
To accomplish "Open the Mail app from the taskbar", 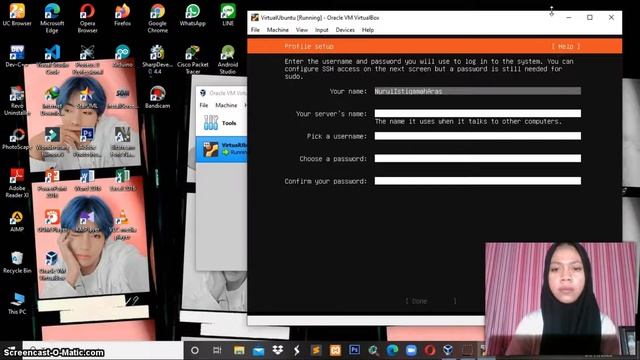I will coord(258,350).
